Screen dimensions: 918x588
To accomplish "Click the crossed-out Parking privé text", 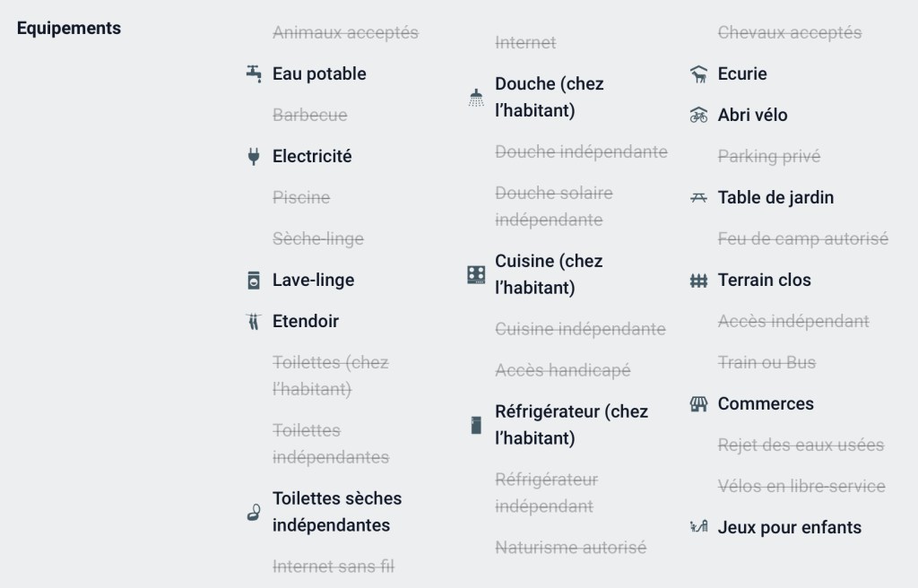I will coord(768,156).
